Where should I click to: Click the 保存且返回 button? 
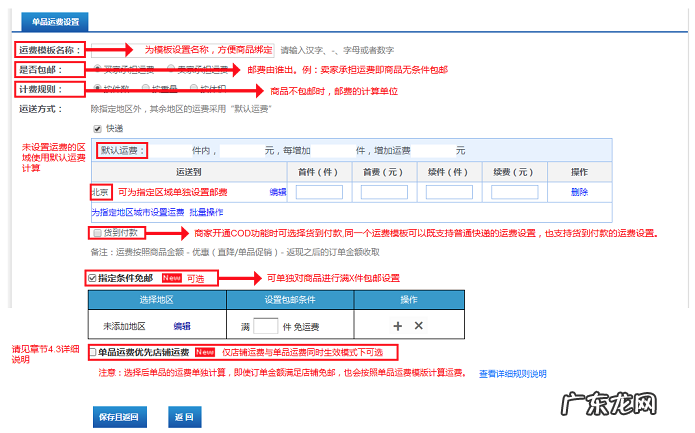point(120,417)
